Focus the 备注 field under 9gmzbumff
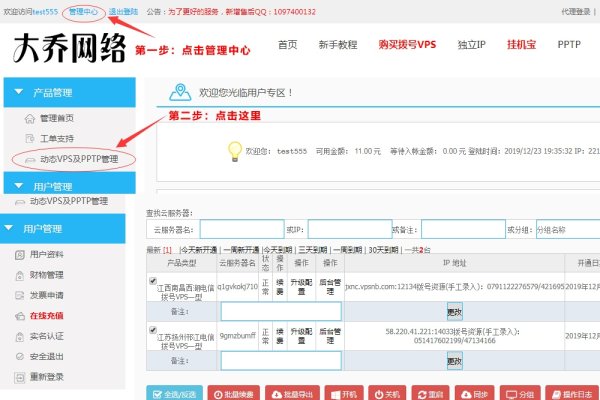This screenshot has width=600, height=400. tap(281, 361)
